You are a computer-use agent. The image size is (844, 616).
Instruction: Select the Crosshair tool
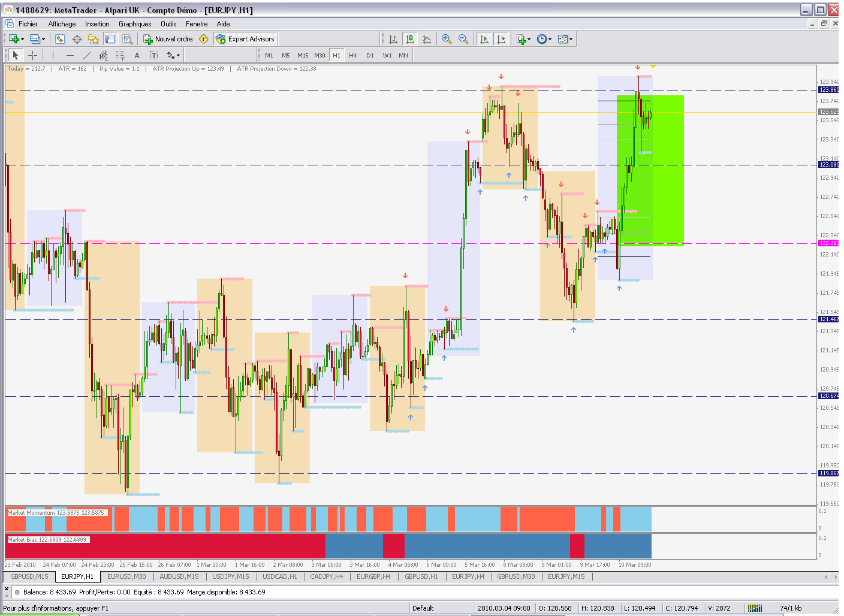click(x=32, y=55)
